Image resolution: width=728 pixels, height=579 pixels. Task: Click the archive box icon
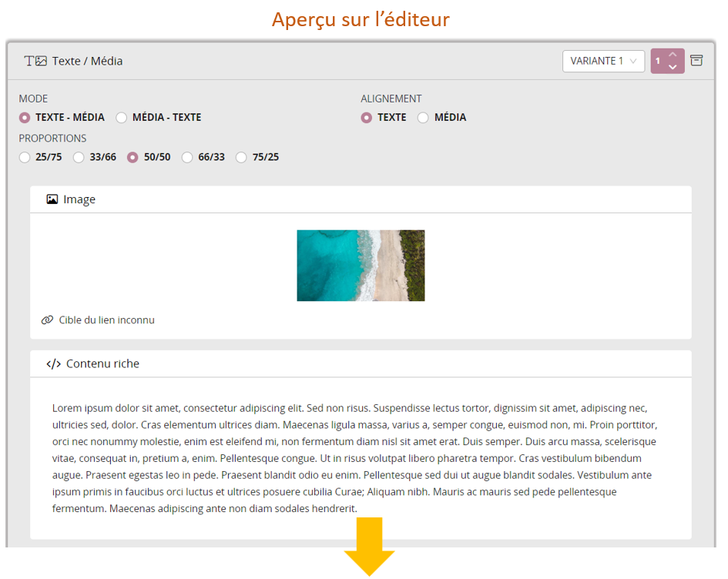coord(696,60)
